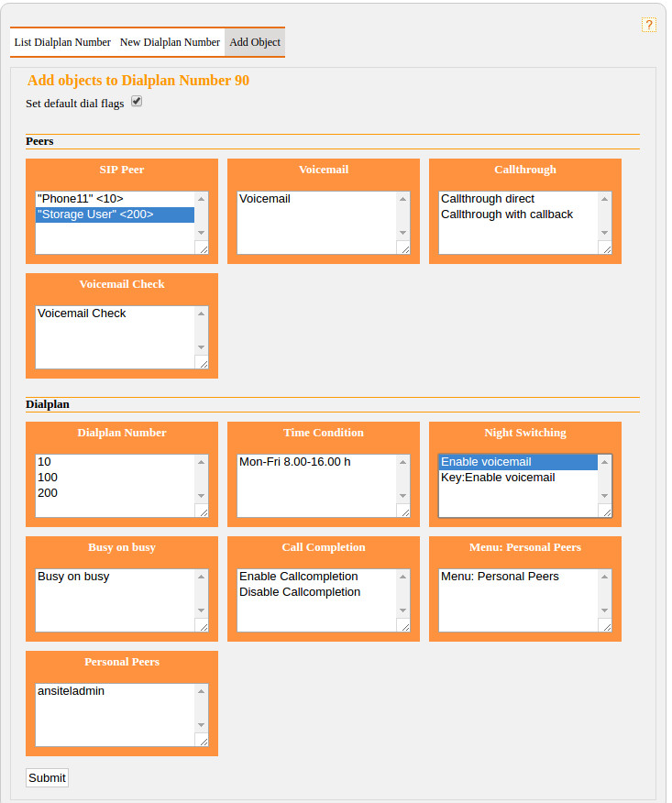Image resolution: width=672 pixels, height=803 pixels.
Task: Pick Callthrough with callback option
Action: click(x=506, y=214)
